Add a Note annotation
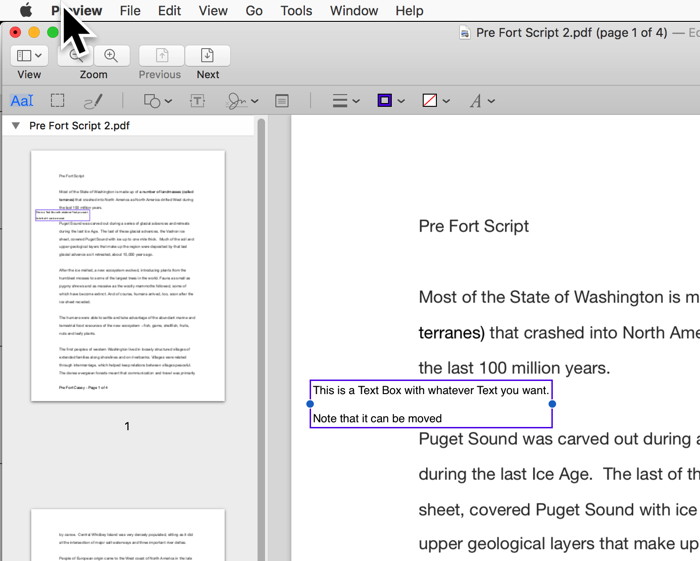This screenshot has height=561, width=700. 282,101
